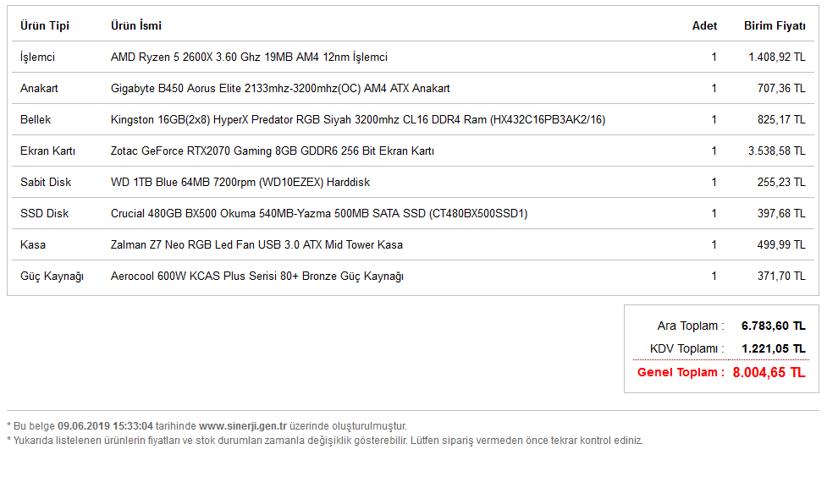Click the subtotal value 6.783,60 TL

[x=773, y=326]
